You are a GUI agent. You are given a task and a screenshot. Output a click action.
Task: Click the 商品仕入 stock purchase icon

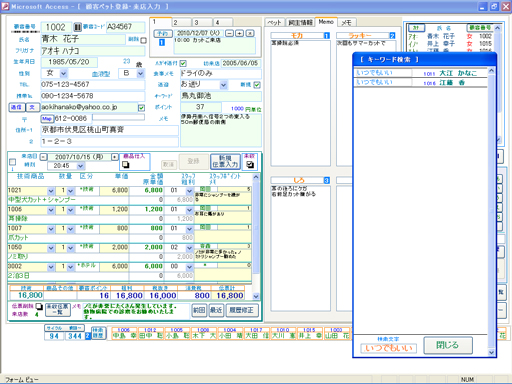(x=126, y=165)
